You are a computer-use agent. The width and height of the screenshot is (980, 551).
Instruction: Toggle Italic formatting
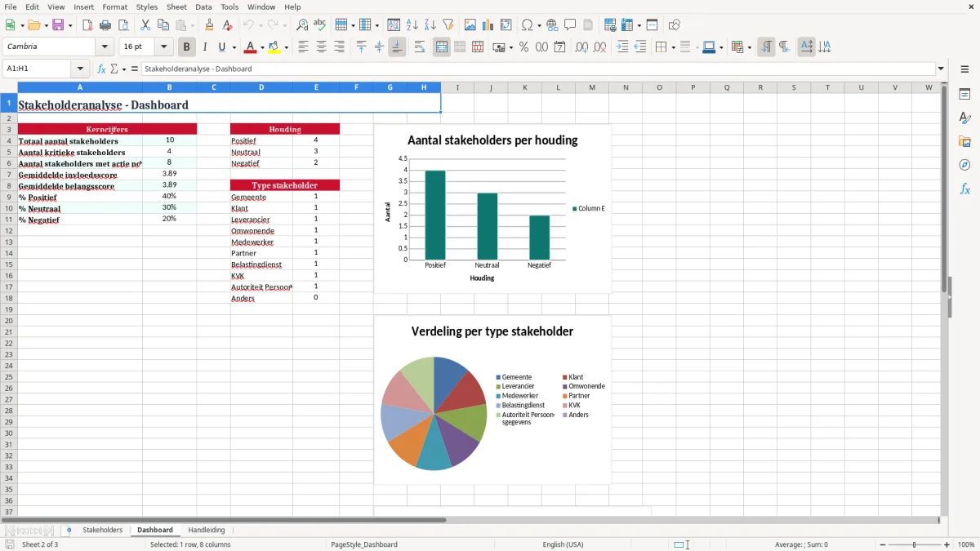click(x=205, y=47)
